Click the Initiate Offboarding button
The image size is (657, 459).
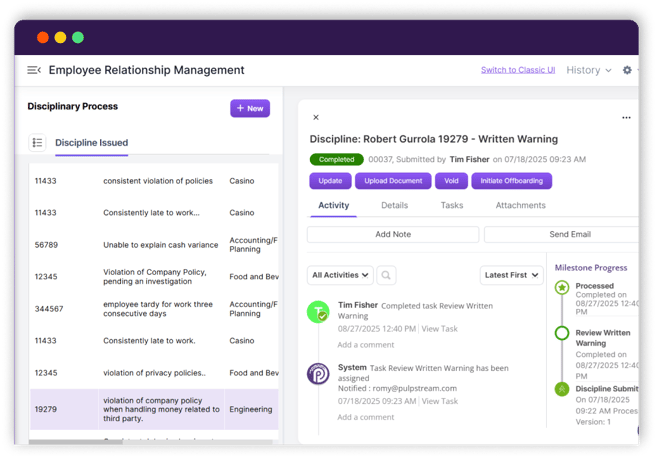[x=511, y=181]
